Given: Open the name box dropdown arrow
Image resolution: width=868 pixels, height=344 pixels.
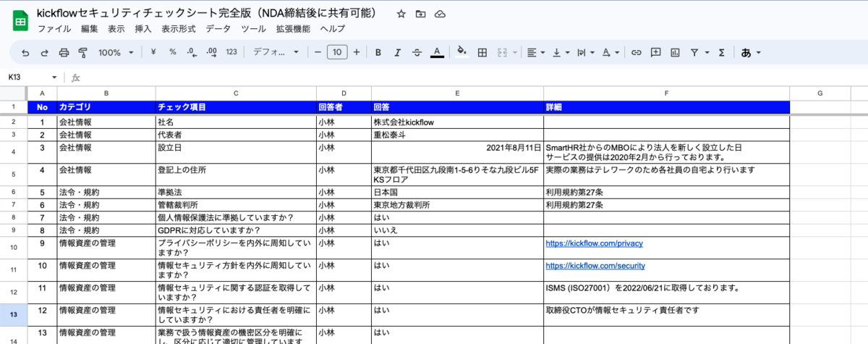Looking at the screenshot, I should (54, 77).
